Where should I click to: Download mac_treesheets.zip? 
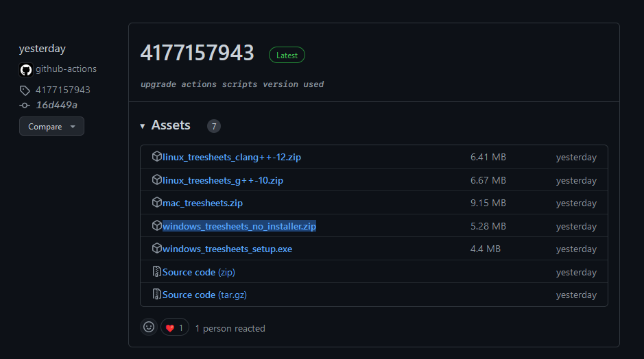[202, 203]
